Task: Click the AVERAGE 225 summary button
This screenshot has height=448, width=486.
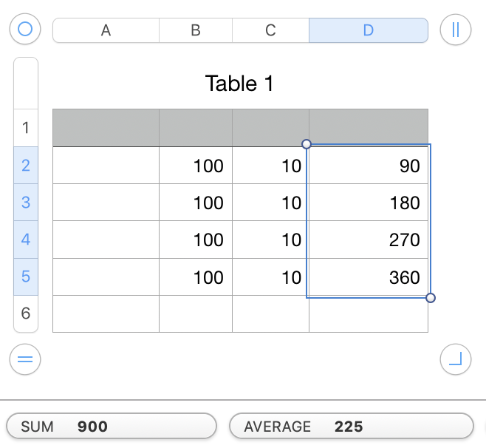Action: [x=351, y=427]
